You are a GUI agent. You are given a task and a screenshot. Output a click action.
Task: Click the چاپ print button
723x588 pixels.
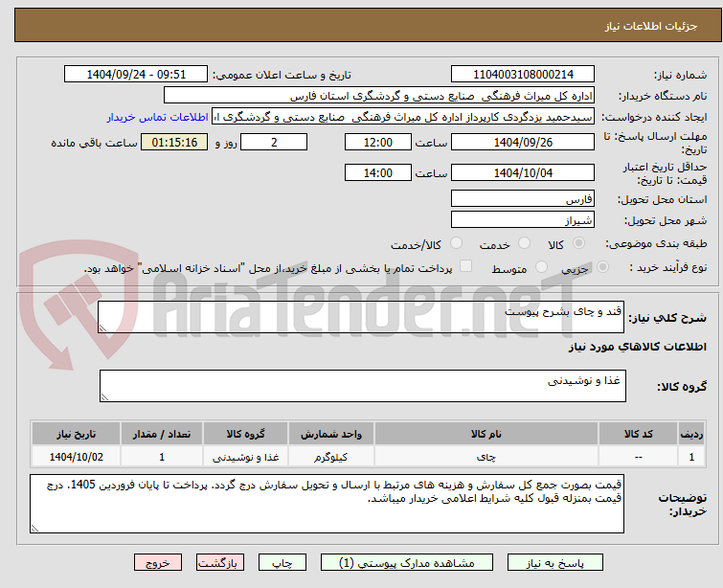click(282, 563)
